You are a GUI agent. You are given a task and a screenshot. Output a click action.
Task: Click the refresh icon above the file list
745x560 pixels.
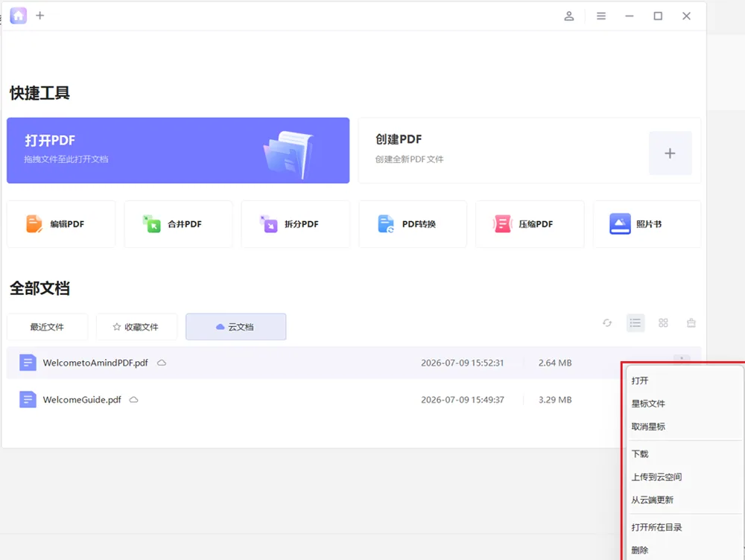[607, 323]
